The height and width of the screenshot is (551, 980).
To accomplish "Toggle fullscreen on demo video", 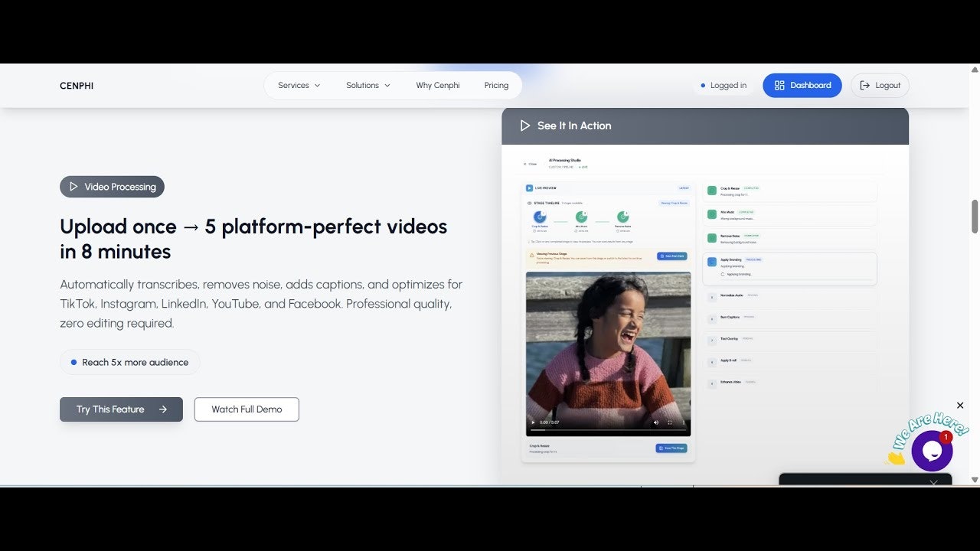I will coord(670,422).
